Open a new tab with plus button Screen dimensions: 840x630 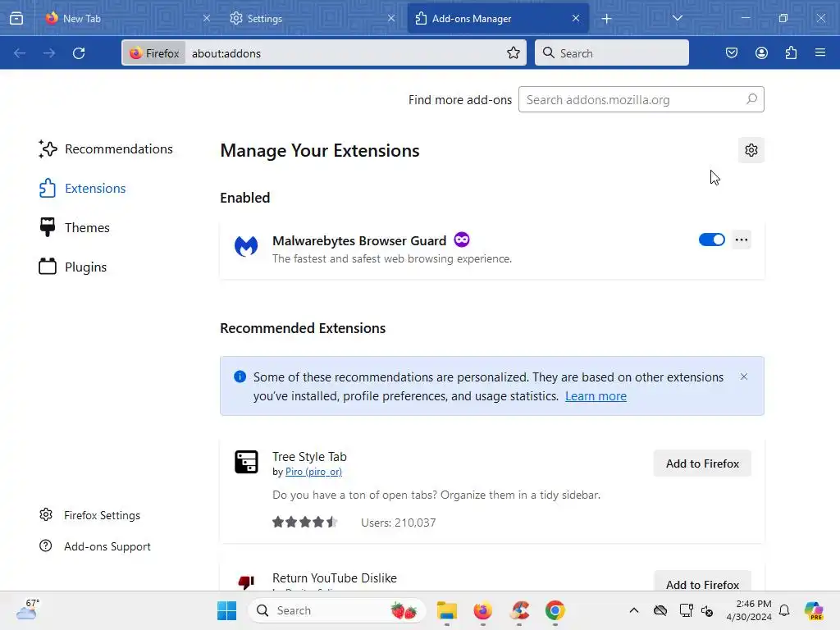606,19
